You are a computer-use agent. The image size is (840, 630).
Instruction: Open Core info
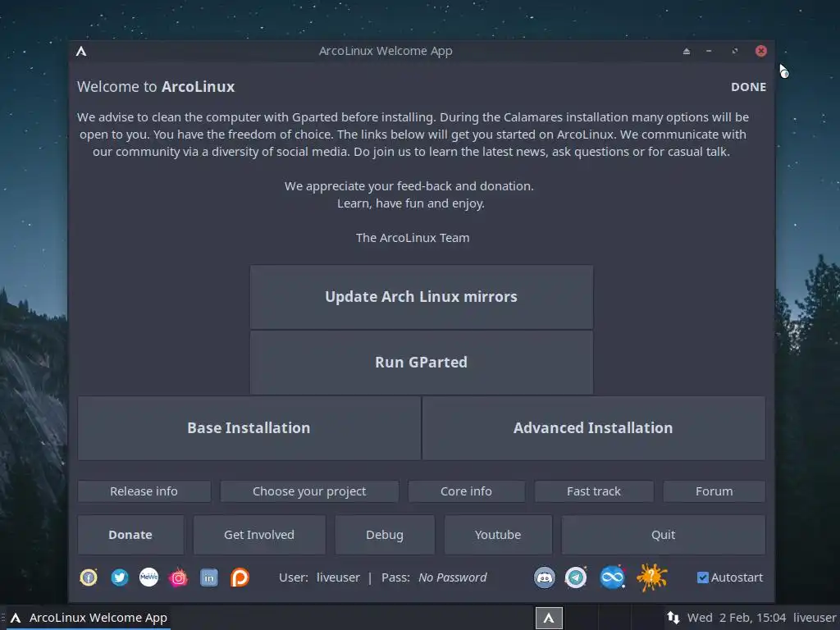(x=466, y=491)
